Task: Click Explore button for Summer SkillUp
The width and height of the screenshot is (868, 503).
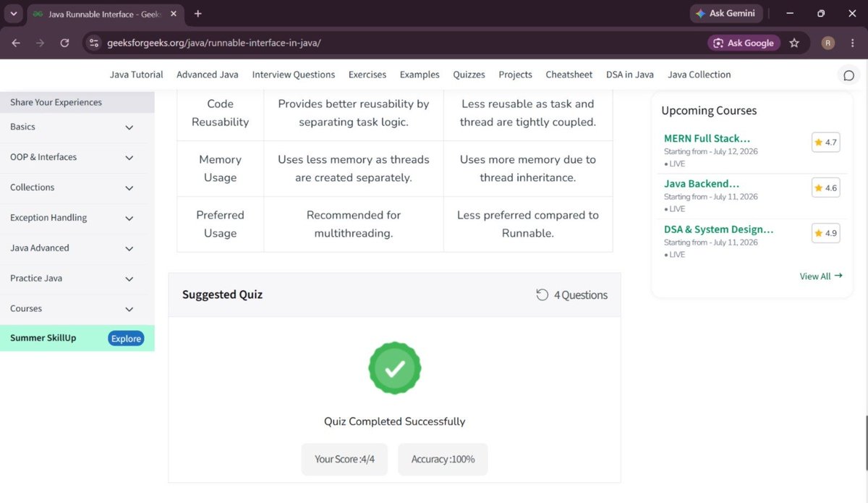Action: pos(126,338)
